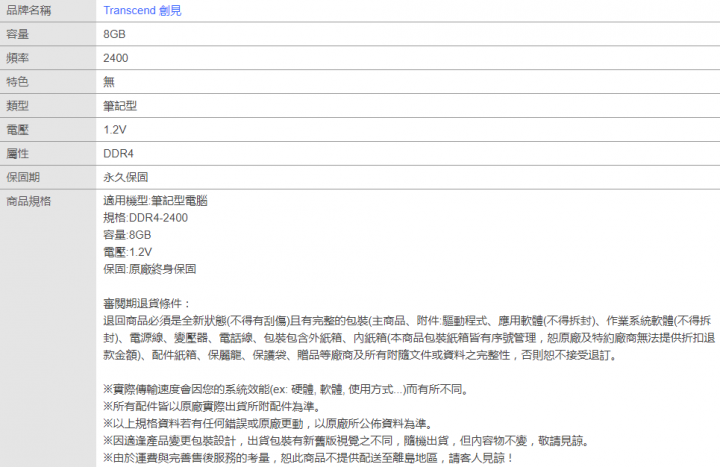The image size is (720, 467).
Task: Select the 無 feature value
Action: (109, 82)
